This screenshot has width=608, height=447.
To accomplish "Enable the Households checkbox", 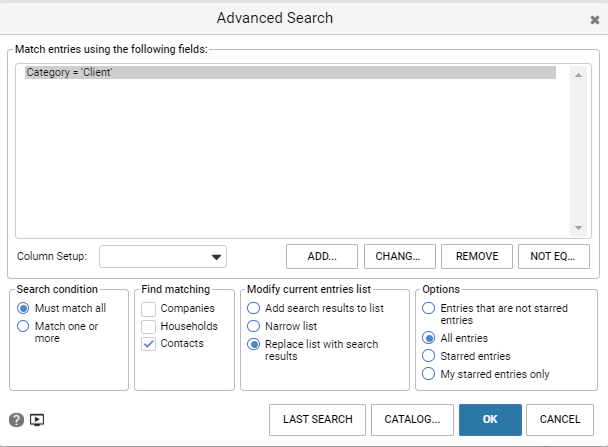I will 149,326.
